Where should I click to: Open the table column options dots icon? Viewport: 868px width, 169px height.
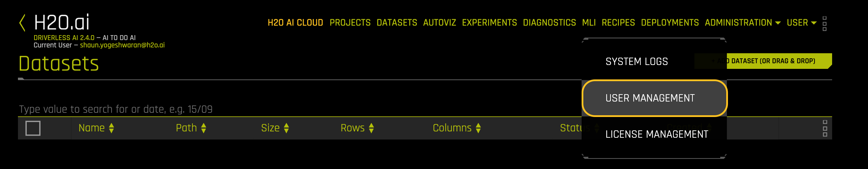(x=825, y=128)
